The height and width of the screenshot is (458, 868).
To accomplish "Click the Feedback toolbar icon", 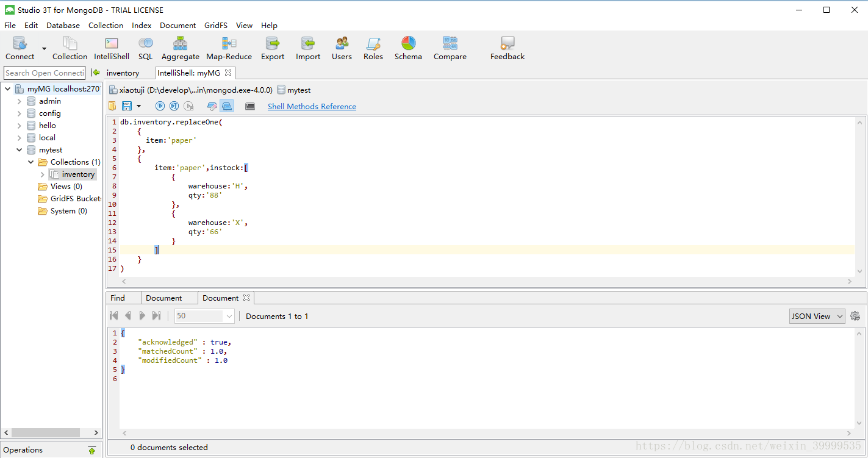I will coord(508,48).
